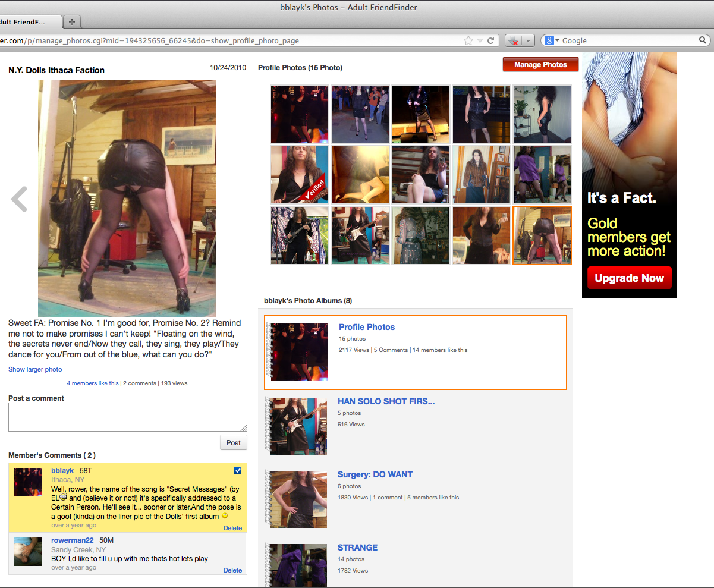Toggle the checkbox on bblayk's comment
The image size is (714, 588).
pos(238,470)
